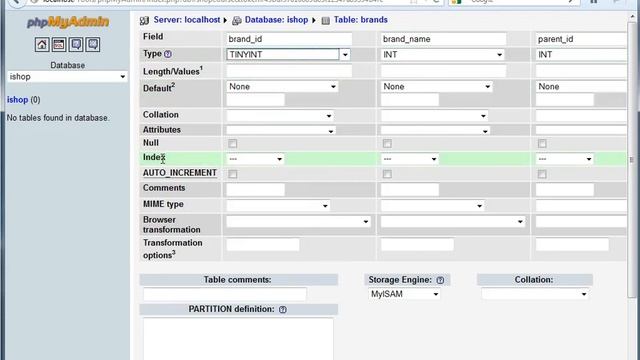
Task: Open phpMyAdmin documentation icon in sidebar
Action: tap(76, 44)
